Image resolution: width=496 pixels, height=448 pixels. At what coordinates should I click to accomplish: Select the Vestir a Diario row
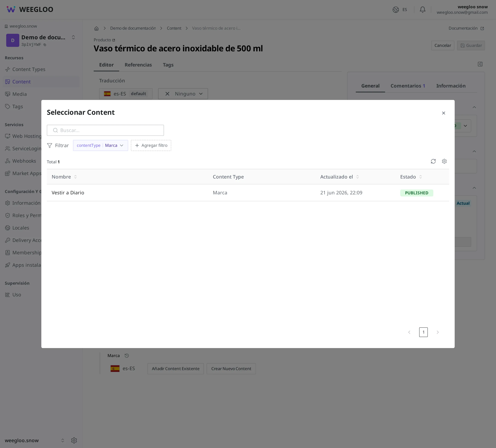[248, 193]
